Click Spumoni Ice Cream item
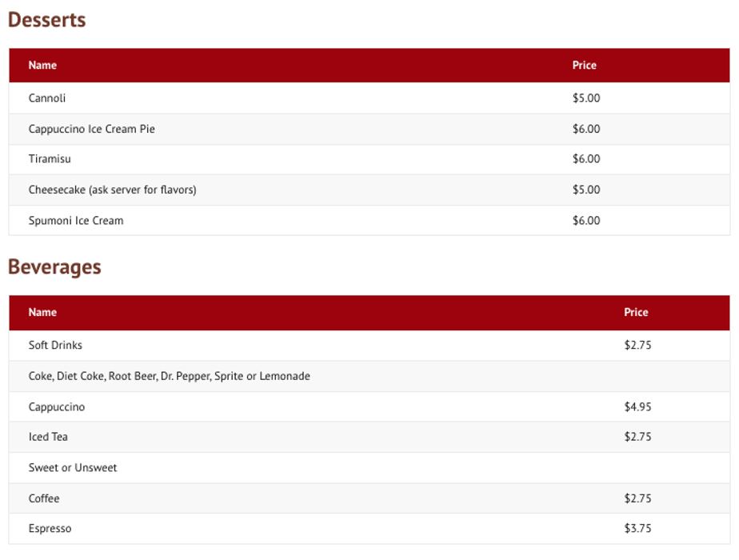The height and width of the screenshot is (560, 739). (x=76, y=221)
